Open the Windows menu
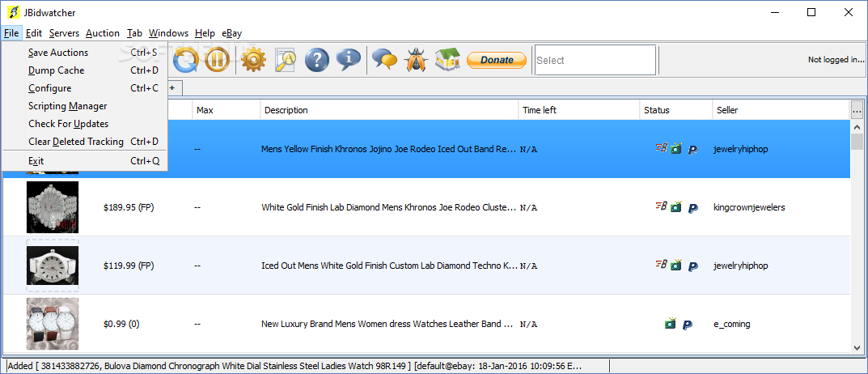Screen dimensions: 868x374 pos(168,33)
